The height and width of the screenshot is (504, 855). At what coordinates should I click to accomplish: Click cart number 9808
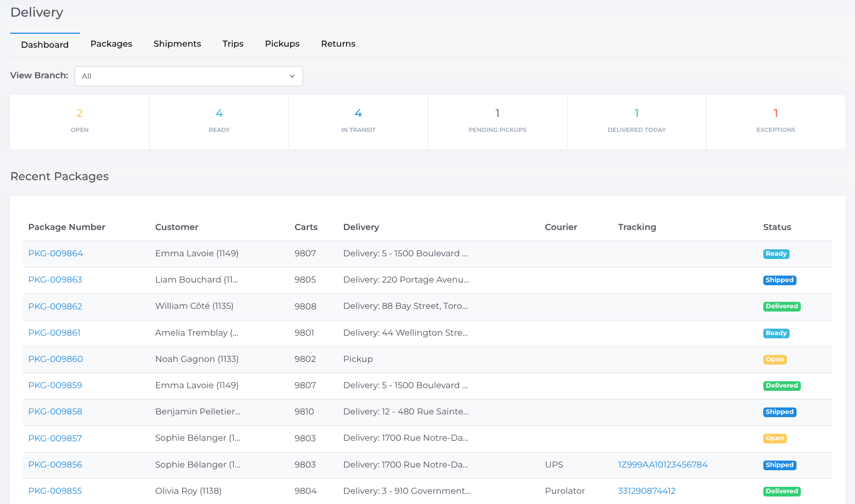point(305,307)
